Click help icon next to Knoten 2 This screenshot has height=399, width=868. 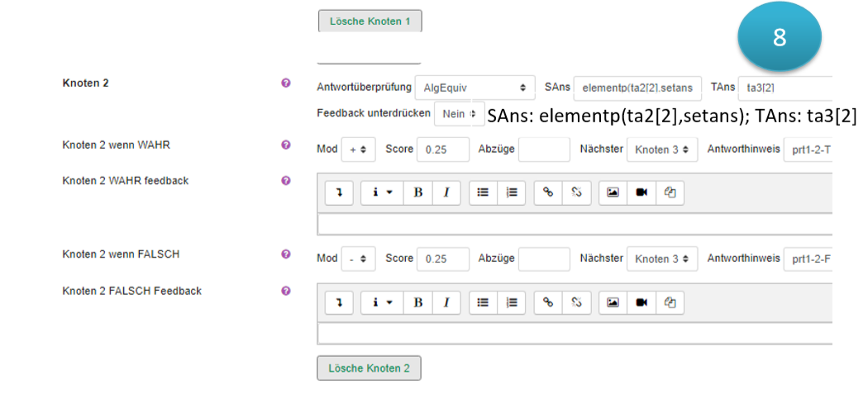286,83
